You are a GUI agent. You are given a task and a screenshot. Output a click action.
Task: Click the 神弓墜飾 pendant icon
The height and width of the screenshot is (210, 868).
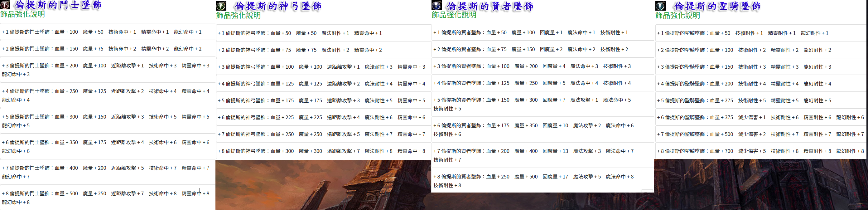(x=221, y=6)
